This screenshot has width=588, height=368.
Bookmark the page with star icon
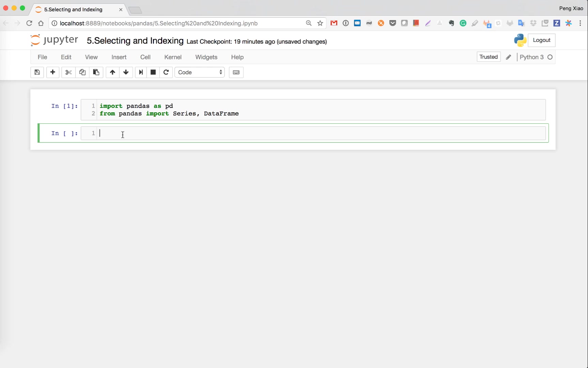pyautogui.click(x=320, y=23)
